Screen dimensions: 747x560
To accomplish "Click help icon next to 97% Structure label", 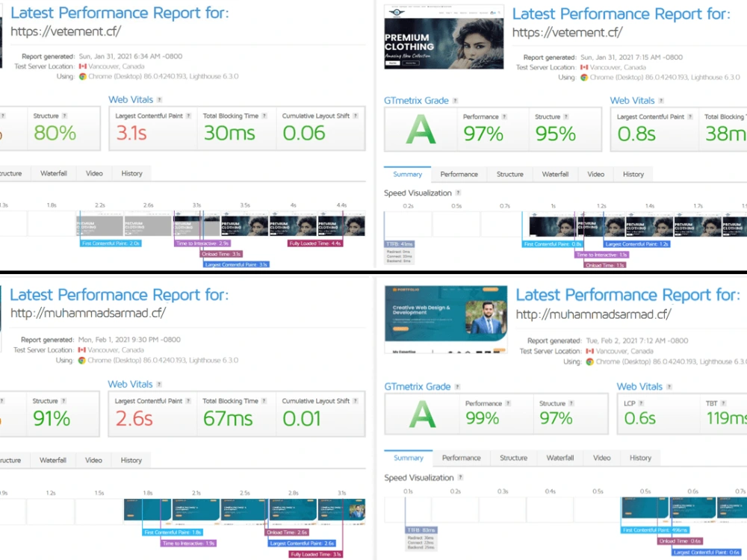I will 571,403.
